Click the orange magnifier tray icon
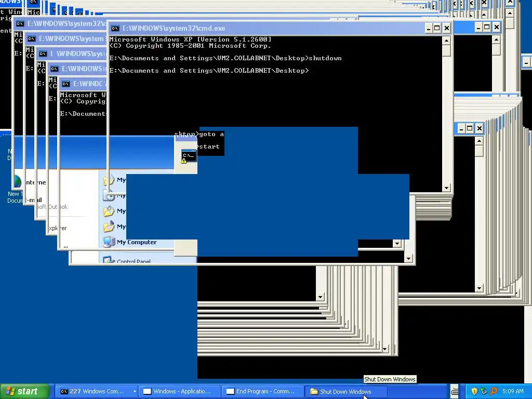 pyautogui.click(x=494, y=391)
